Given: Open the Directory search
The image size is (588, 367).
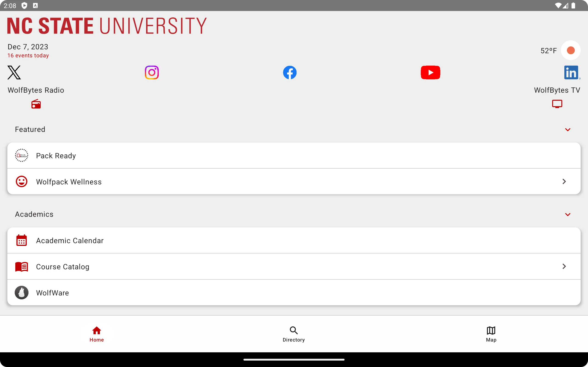Looking at the screenshot, I should [x=294, y=334].
